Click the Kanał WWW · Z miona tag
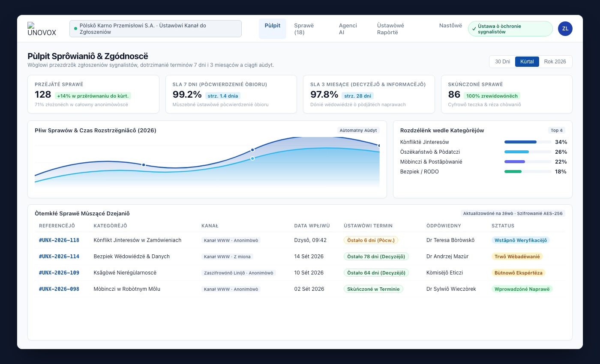Screen dimensions: 600x364 pyautogui.click(x=228, y=257)
